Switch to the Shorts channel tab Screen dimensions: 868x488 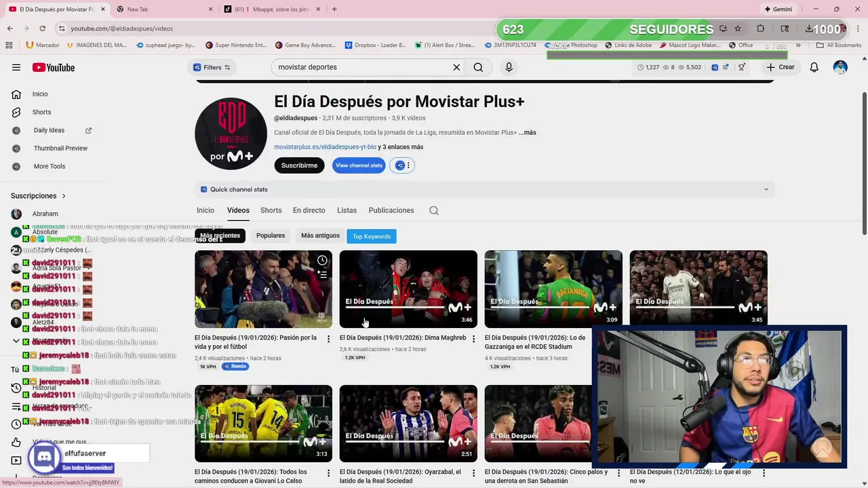click(271, 211)
